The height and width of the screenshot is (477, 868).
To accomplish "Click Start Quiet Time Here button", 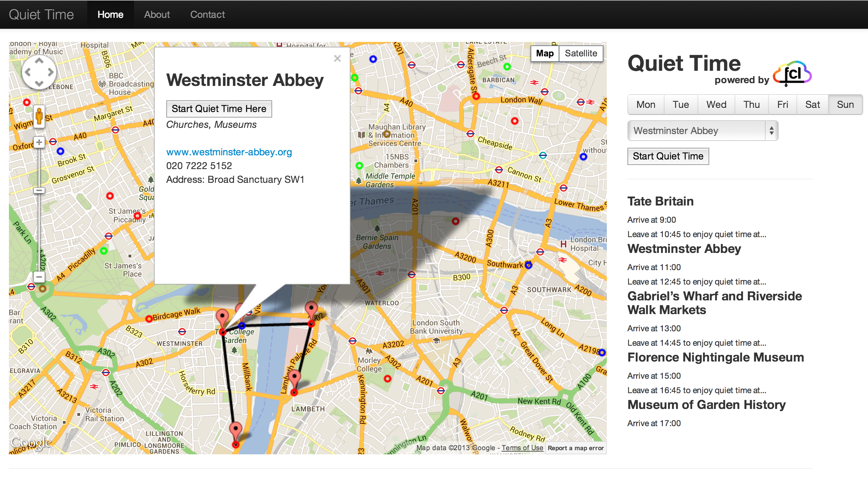I will click(x=219, y=109).
